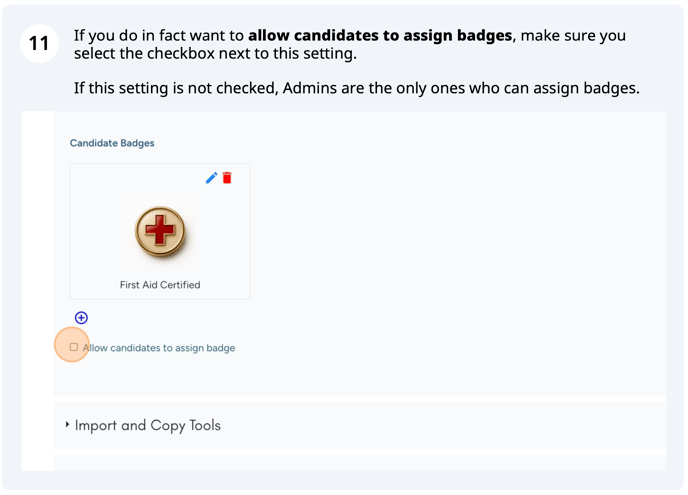Click 'If you do in fact want to' text
The width and height of the screenshot is (688, 495).
(x=158, y=35)
